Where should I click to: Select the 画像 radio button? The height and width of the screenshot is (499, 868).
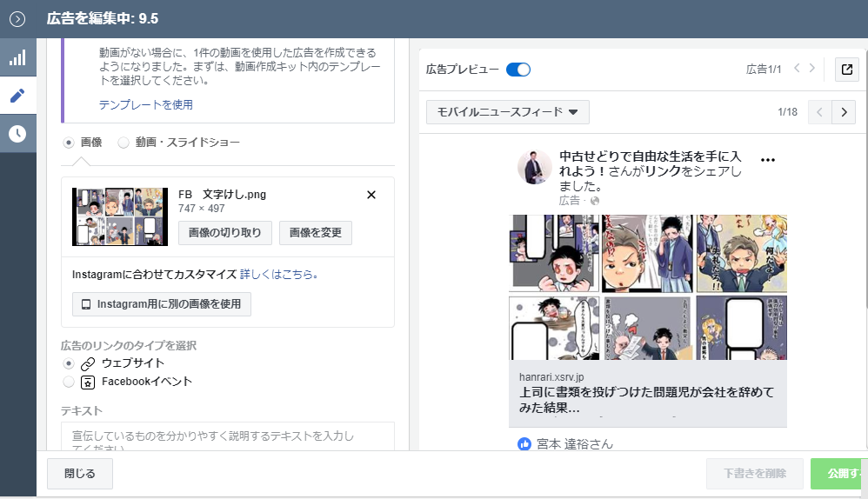click(x=69, y=142)
